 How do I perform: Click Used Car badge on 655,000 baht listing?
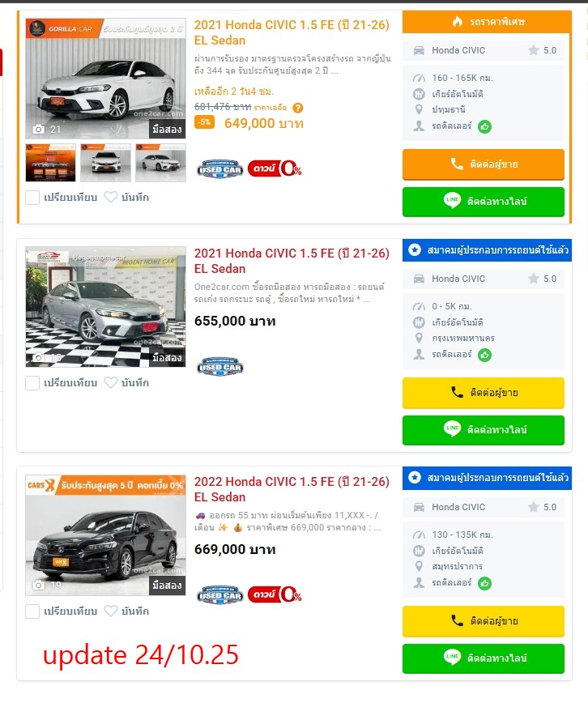220,367
